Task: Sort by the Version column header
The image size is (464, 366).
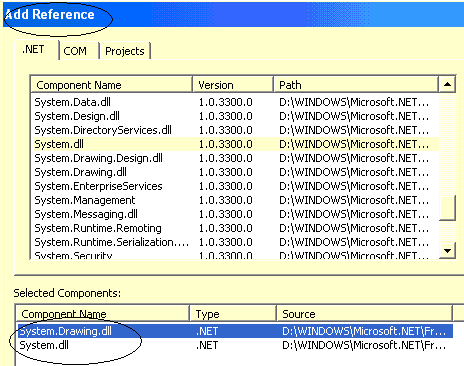Action: [233, 85]
